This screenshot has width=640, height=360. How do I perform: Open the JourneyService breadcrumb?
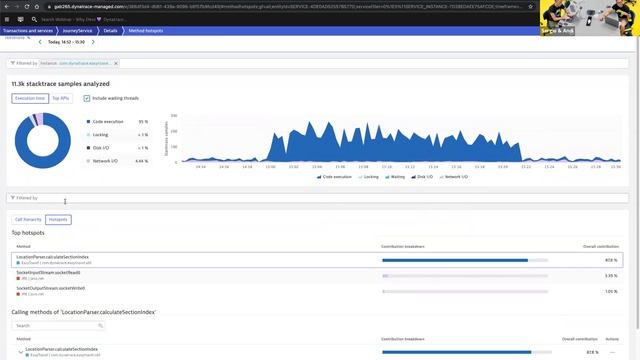[x=77, y=31]
